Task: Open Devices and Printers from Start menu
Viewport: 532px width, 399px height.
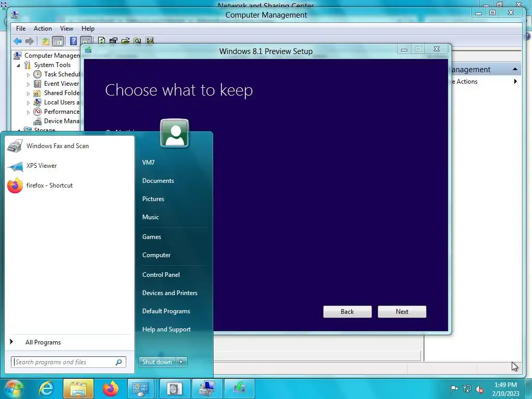Action: click(x=170, y=293)
